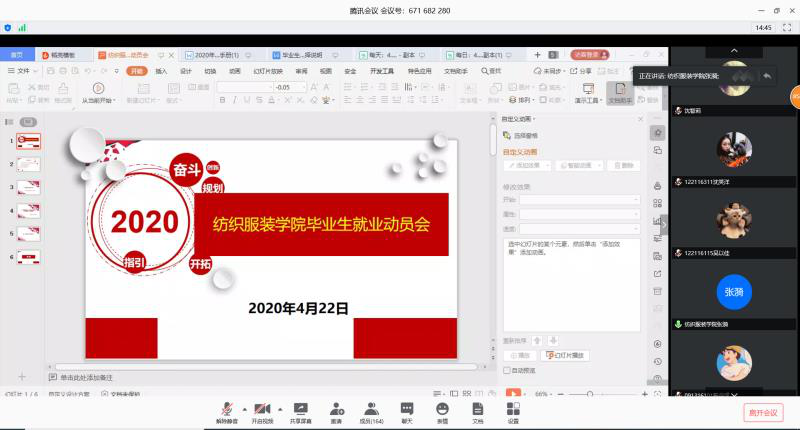This screenshot has height=430, width=800.
Task: Select the second slide thumbnail
Action: tap(28, 164)
